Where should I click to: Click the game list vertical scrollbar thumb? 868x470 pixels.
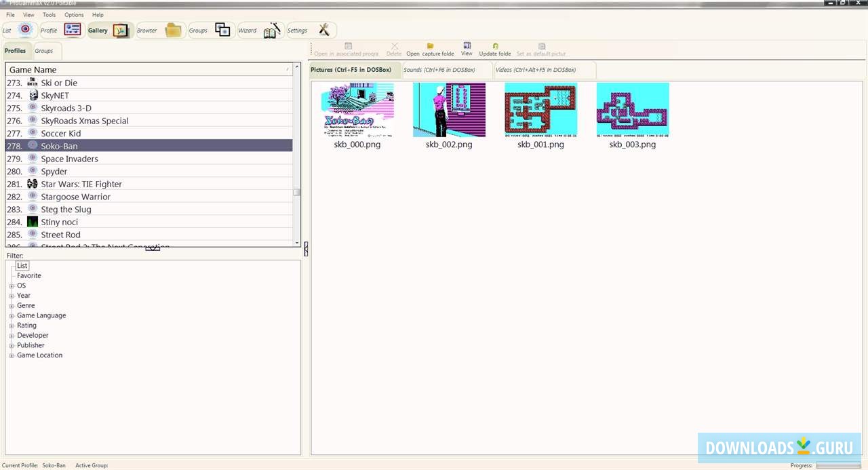[297, 192]
